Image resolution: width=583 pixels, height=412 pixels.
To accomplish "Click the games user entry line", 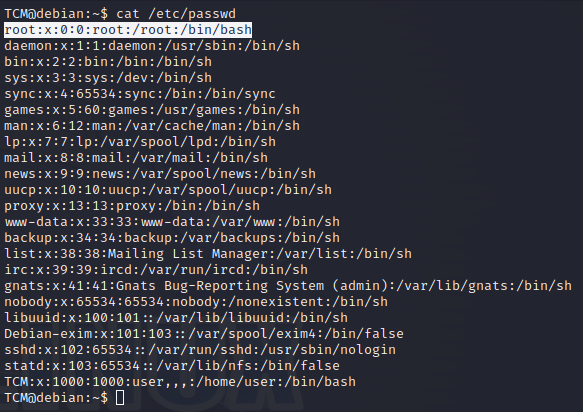I will click(x=152, y=110).
